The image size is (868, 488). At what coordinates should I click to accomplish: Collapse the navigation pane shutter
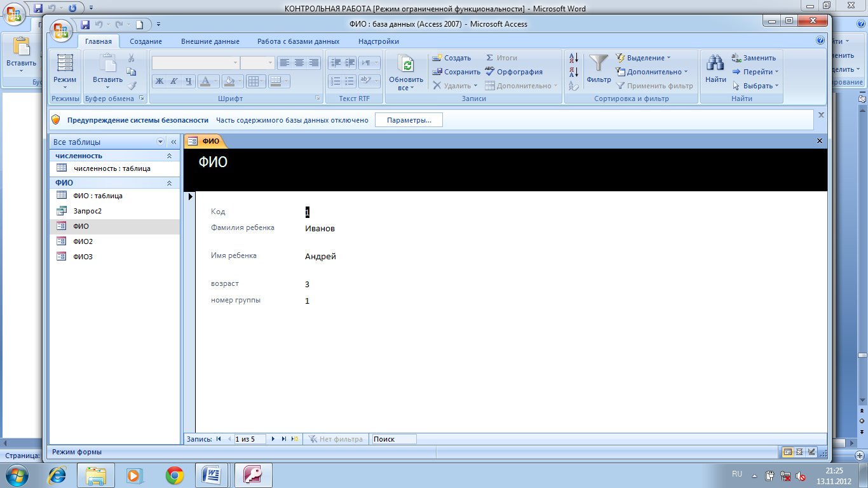tap(173, 142)
